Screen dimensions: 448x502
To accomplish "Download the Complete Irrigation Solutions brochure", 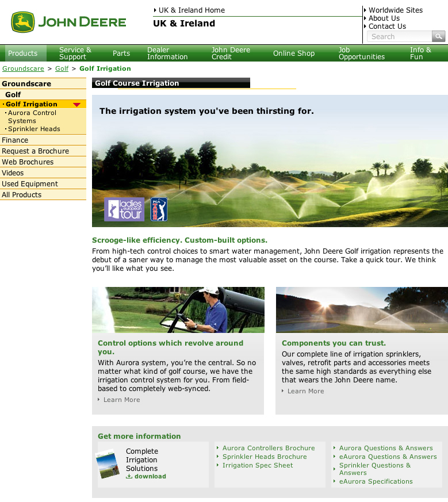I will (x=150, y=476).
